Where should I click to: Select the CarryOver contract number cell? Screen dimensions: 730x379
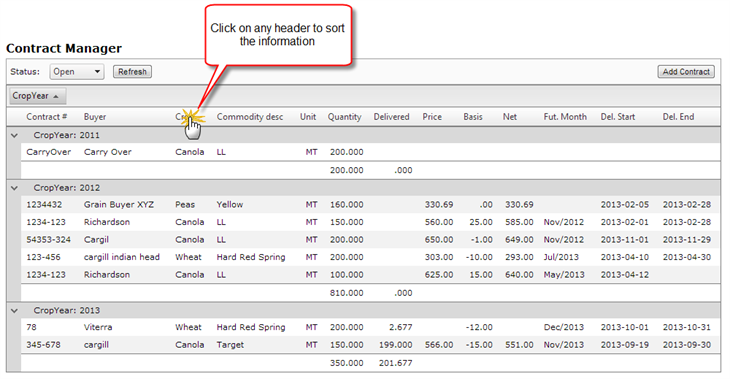pos(48,152)
